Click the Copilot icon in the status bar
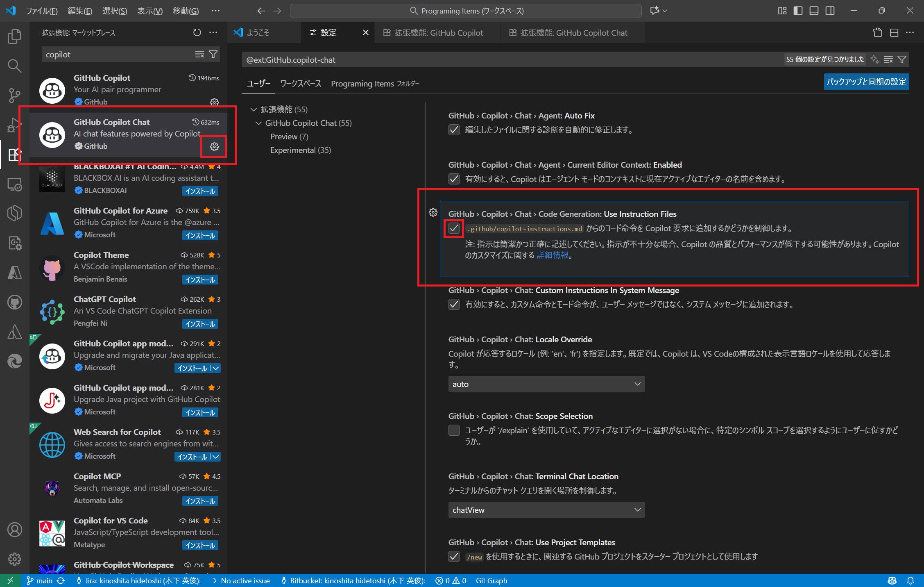 pyautogui.click(x=892, y=580)
